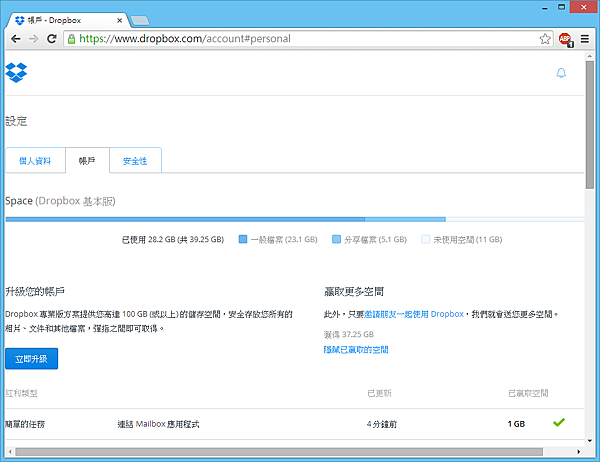
Task: Close the Dropbox browser tab
Action: pyautogui.click(x=119, y=20)
